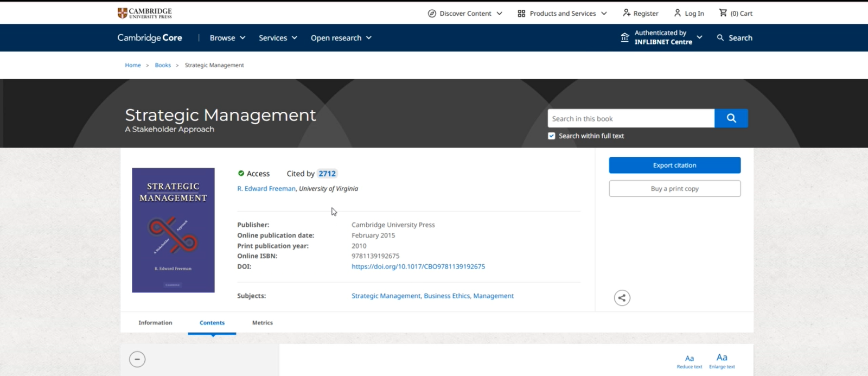
Task: Open the shopping cart icon
Action: [x=723, y=13]
